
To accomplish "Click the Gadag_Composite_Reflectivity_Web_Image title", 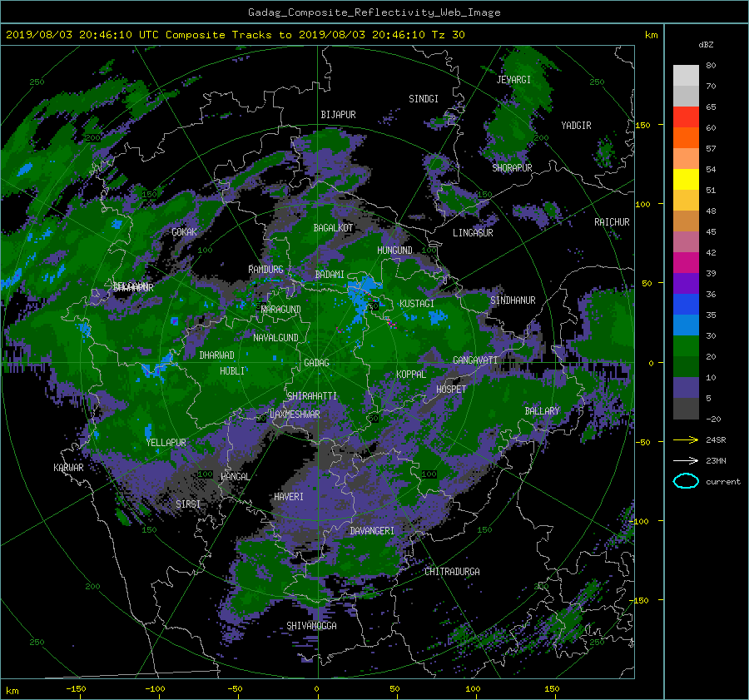I will point(374,12).
